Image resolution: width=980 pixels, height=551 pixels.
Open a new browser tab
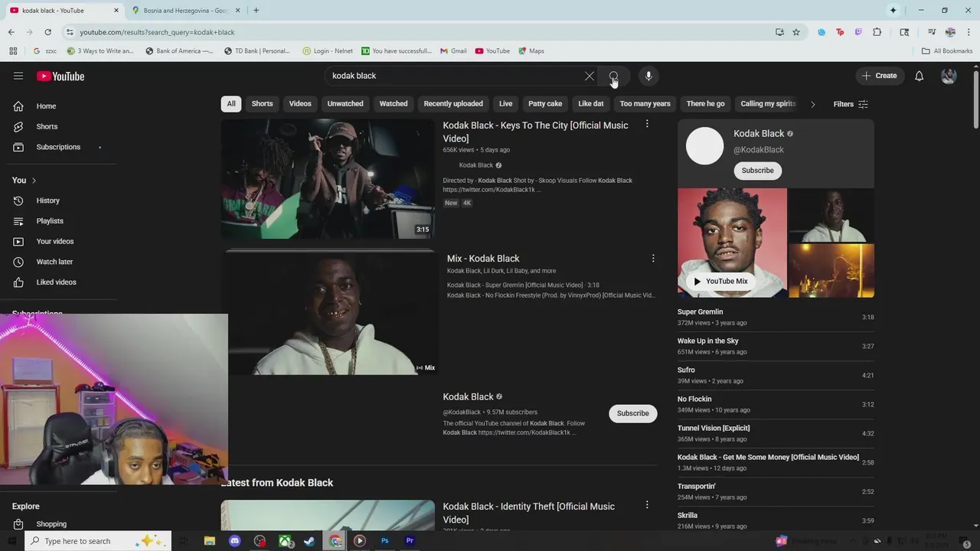256,11
